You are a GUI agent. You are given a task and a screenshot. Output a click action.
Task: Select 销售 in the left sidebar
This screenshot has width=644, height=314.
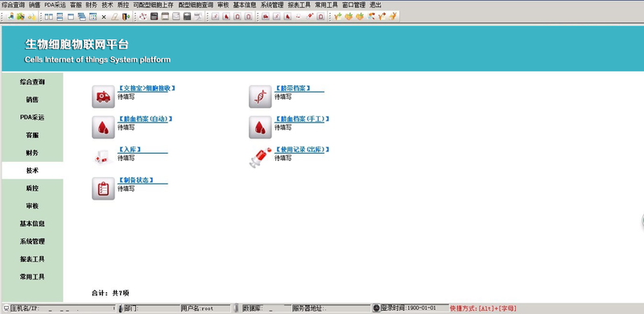[32, 100]
